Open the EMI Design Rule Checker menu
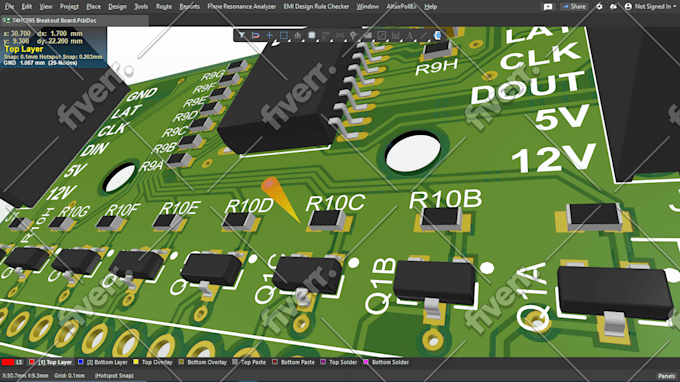This screenshot has width=680, height=382. [x=316, y=7]
